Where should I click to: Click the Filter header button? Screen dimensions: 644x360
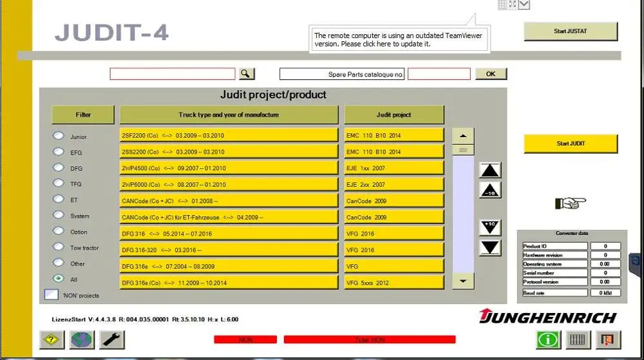[x=83, y=115]
